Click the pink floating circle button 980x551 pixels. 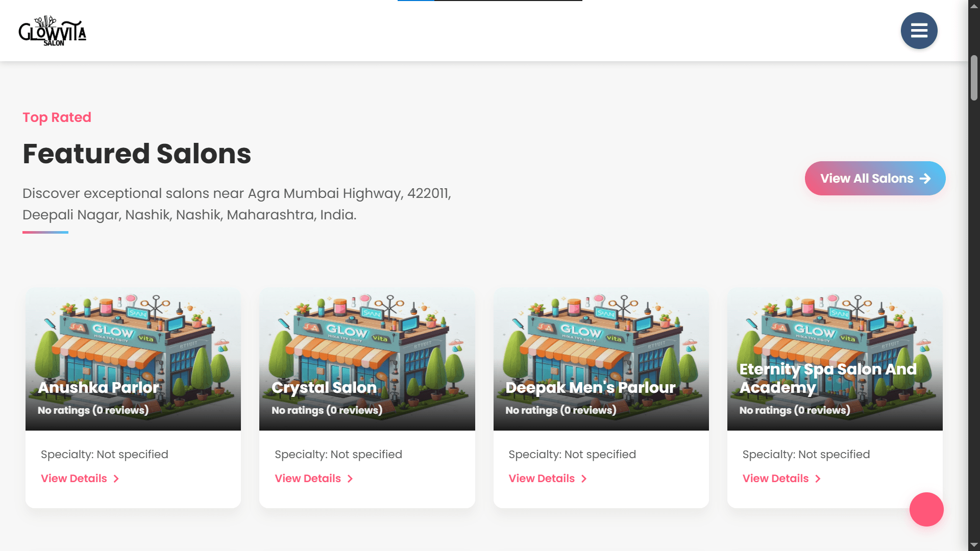(926, 509)
